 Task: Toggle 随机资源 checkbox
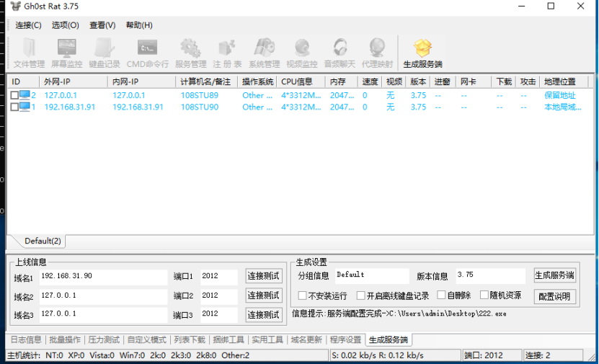[484, 295]
